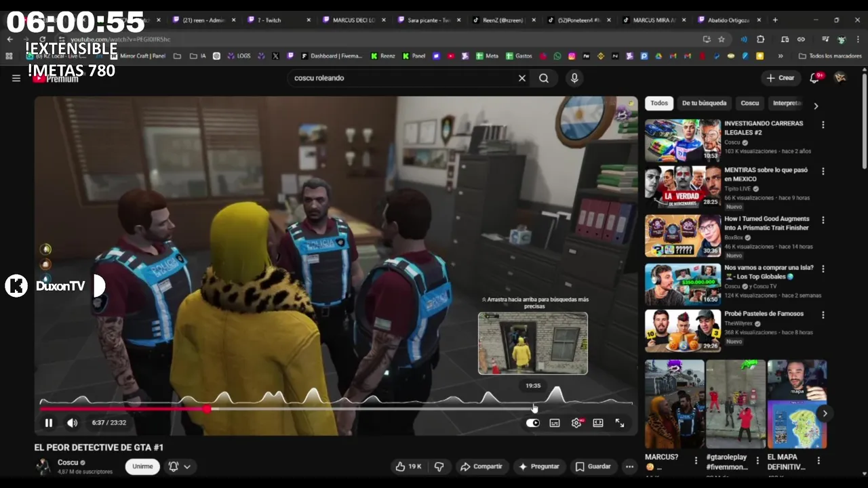
Task: Open more actions under the video
Action: [629, 466]
